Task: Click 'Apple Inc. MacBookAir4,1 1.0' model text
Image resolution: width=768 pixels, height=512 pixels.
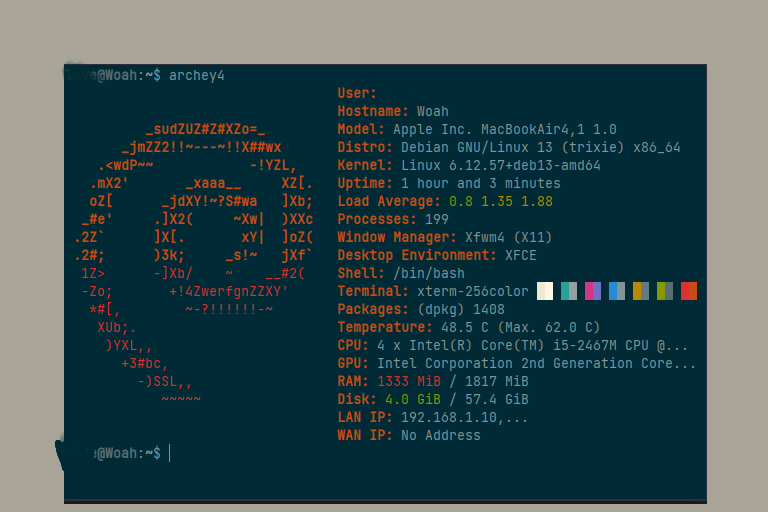Action: point(504,129)
